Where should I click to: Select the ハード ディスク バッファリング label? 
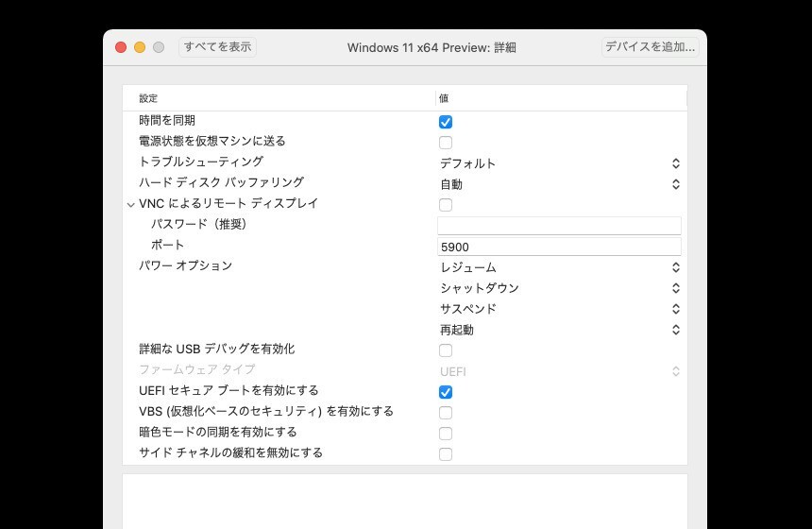pyautogui.click(x=221, y=182)
